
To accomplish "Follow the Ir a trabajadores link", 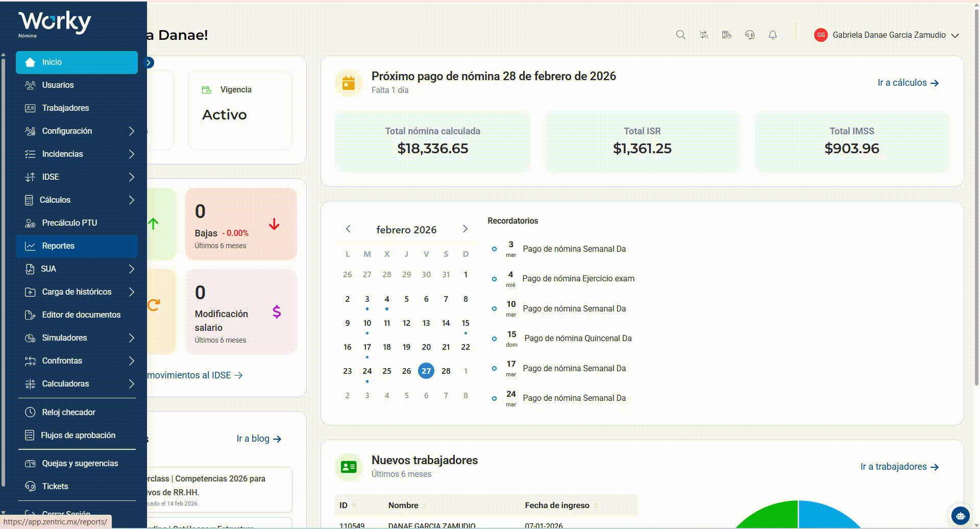I will [x=899, y=467].
